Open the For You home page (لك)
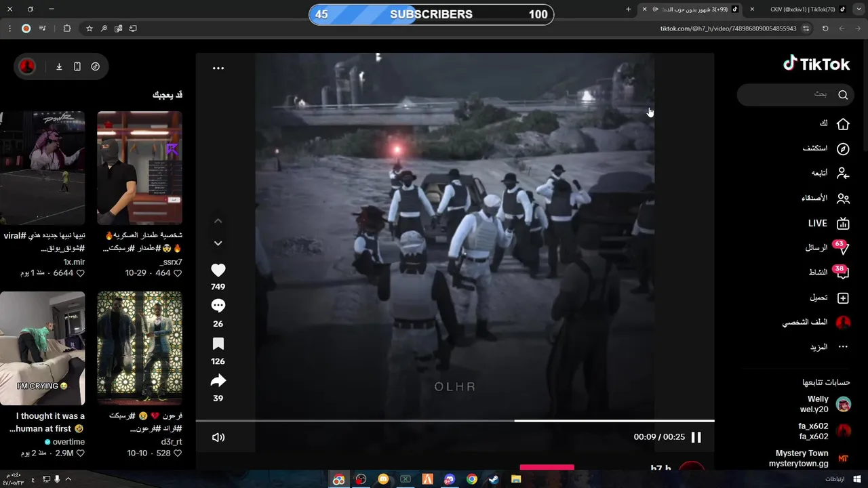868x488 pixels. point(834,124)
